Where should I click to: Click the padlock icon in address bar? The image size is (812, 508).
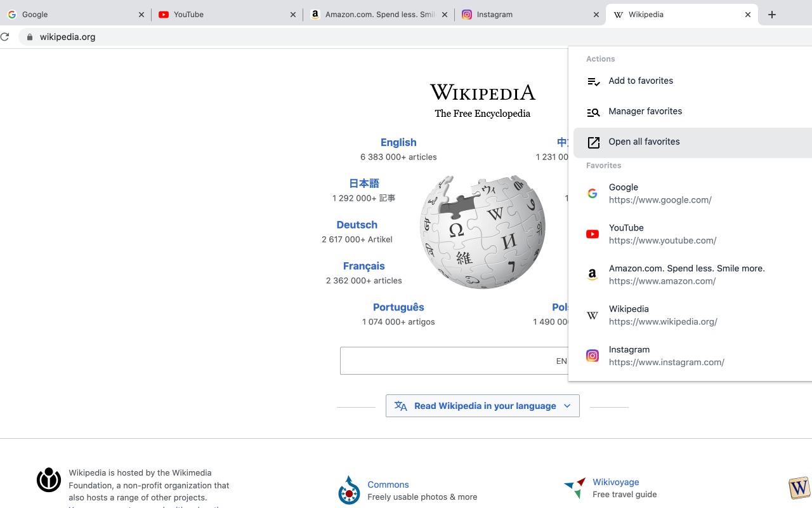[x=29, y=37]
